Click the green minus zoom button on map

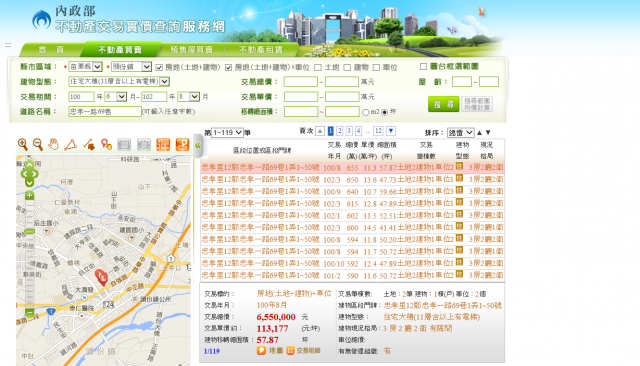[29, 313]
